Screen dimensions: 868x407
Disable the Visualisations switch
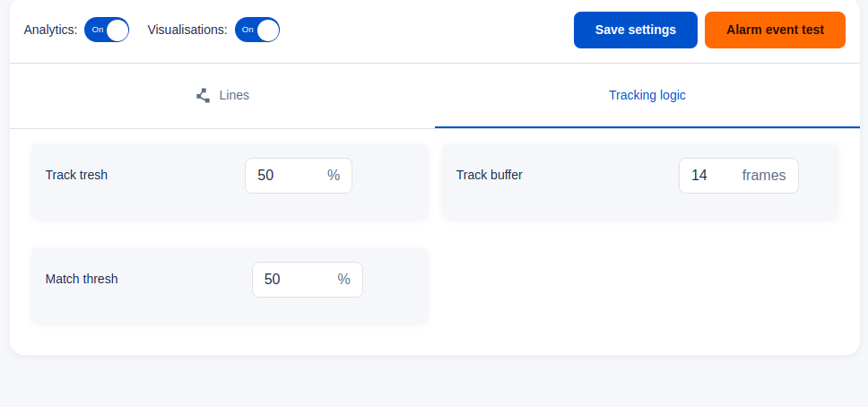(257, 30)
